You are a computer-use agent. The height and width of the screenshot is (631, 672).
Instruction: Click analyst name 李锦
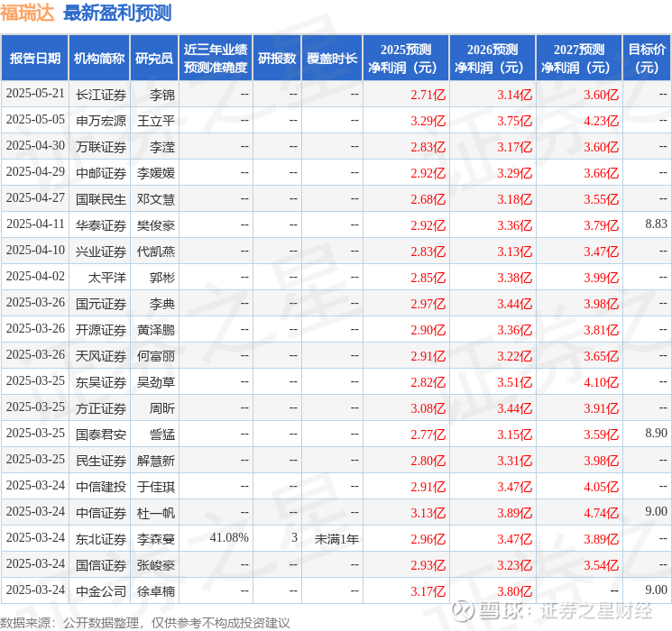162,95
